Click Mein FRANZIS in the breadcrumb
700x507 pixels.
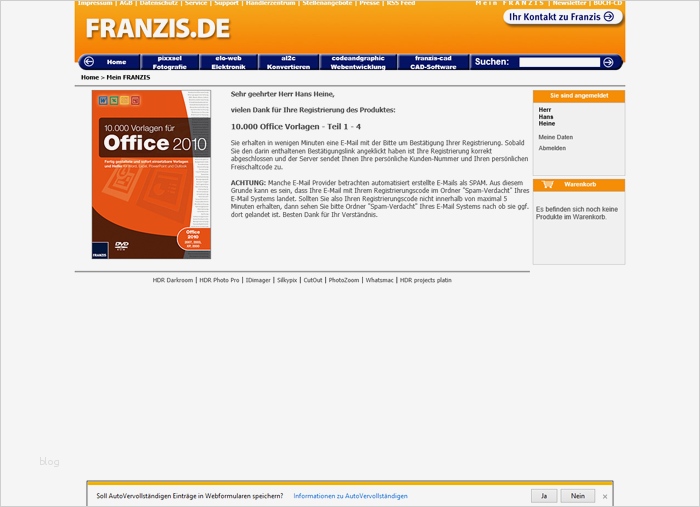click(128, 77)
